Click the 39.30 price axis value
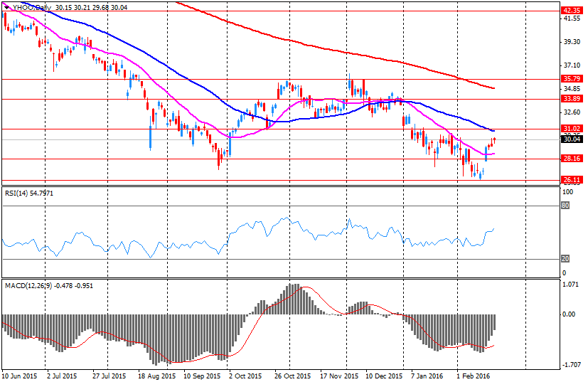Screen dimensions: 588x382 [x=572, y=42]
